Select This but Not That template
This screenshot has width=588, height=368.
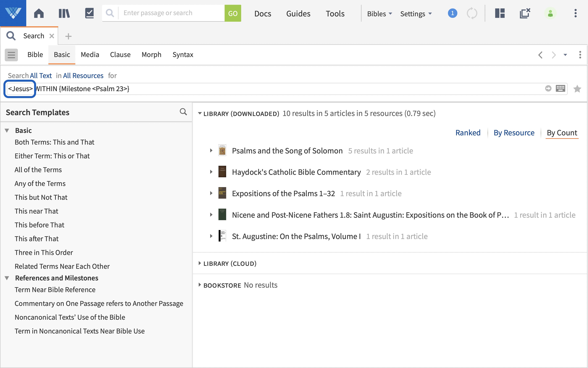[41, 197]
